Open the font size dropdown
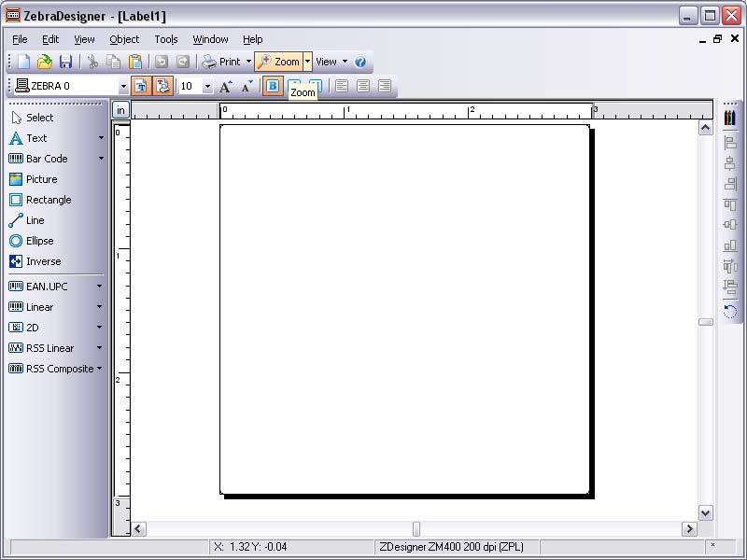 [207, 85]
